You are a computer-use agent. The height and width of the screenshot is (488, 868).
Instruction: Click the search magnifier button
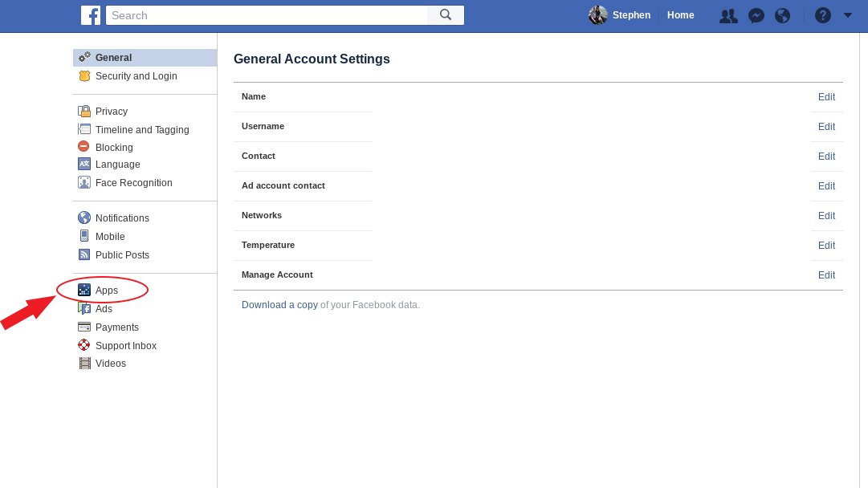tap(446, 15)
